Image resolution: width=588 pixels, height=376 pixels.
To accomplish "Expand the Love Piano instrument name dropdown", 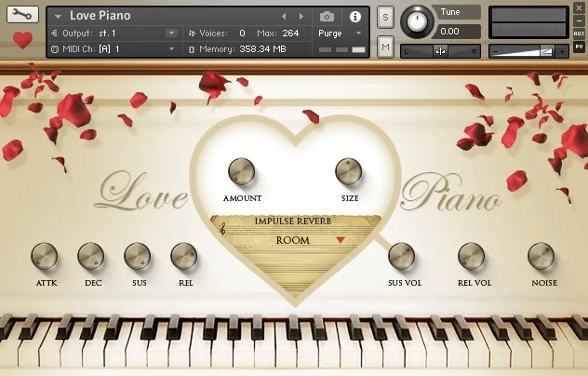I will 60,16.
